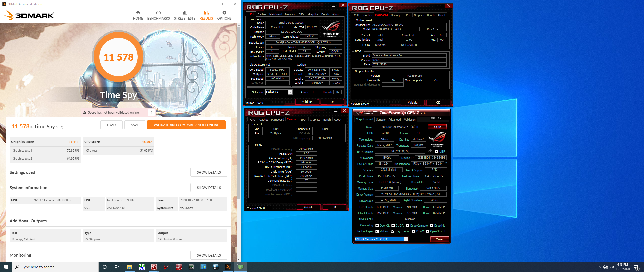644x272 pixels.
Task: Click the Close button in GPU-Z
Action: pyautogui.click(x=439, y=239)
